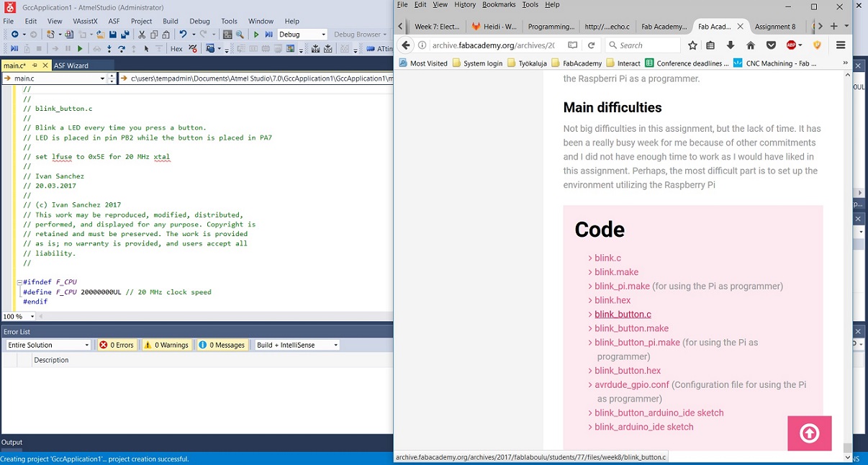
Task: Click the Adblock Plus ABP icon
Action: (x=792, y=45)
